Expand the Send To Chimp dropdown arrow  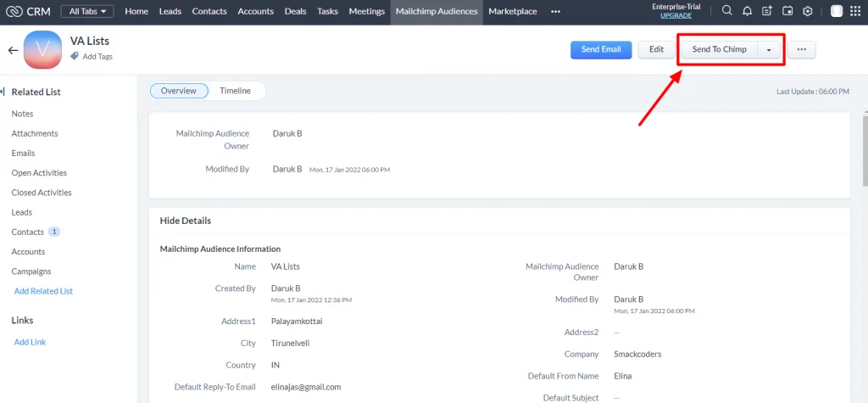(x=769, y=50)
